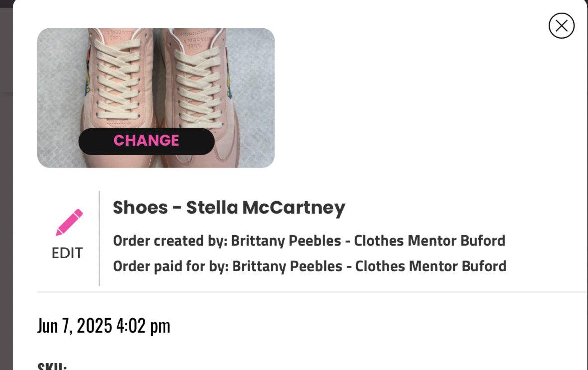Viewport: 588px width, 370px height.
Task: Click the pink sneakers product thumbnail
Action: pyautogui.click(x=156, y=75)
